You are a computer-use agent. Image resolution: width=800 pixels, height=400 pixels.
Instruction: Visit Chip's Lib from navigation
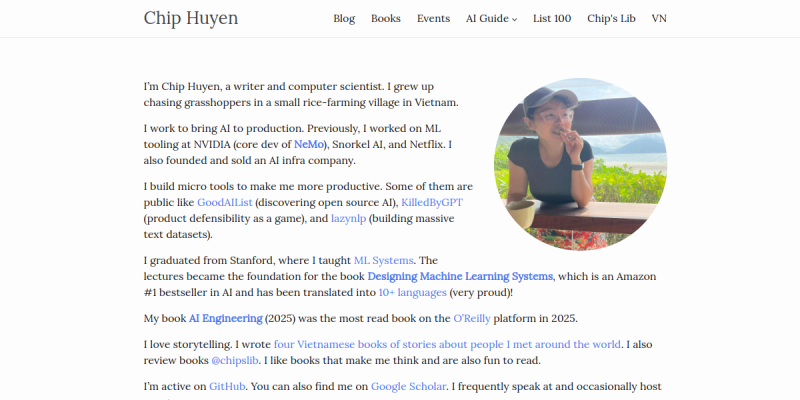pyautogui.click(x=611, y=18)
